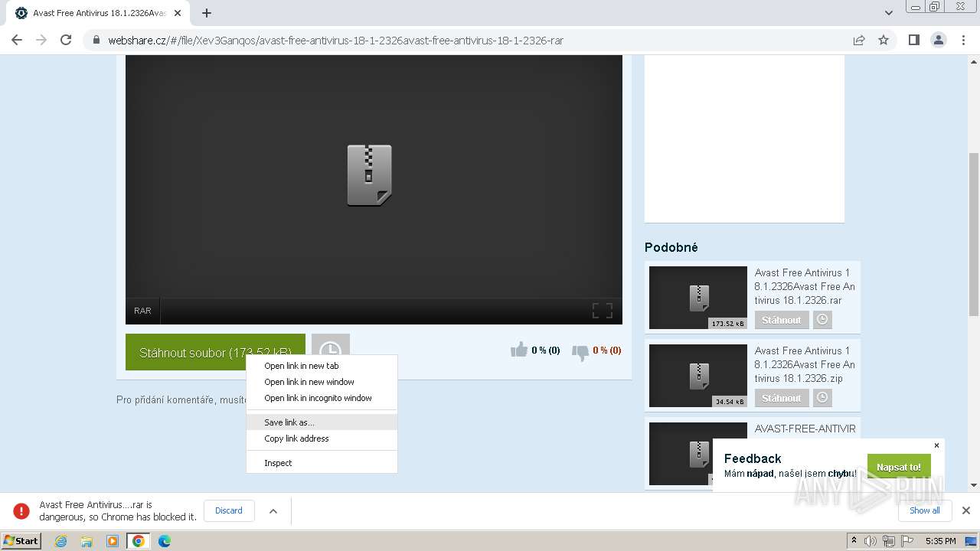
Task: Open Microsoft Edge from taskbar
Action: click(165, 541)
